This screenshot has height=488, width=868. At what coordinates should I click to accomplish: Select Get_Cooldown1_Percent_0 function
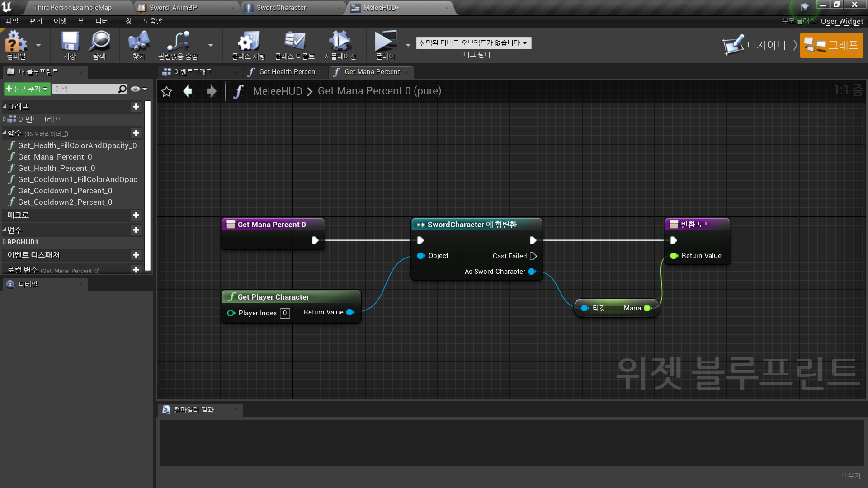click(x=65, y=191)
